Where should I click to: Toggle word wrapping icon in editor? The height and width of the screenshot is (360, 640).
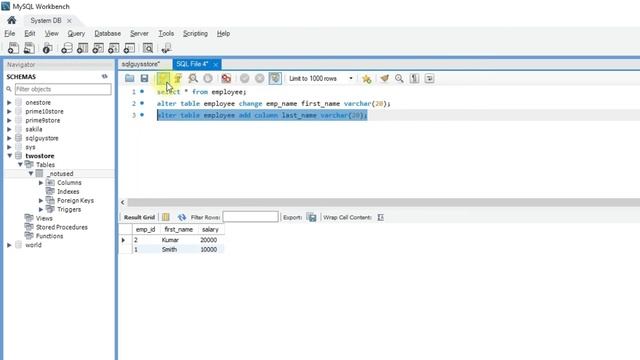point(429,78)
